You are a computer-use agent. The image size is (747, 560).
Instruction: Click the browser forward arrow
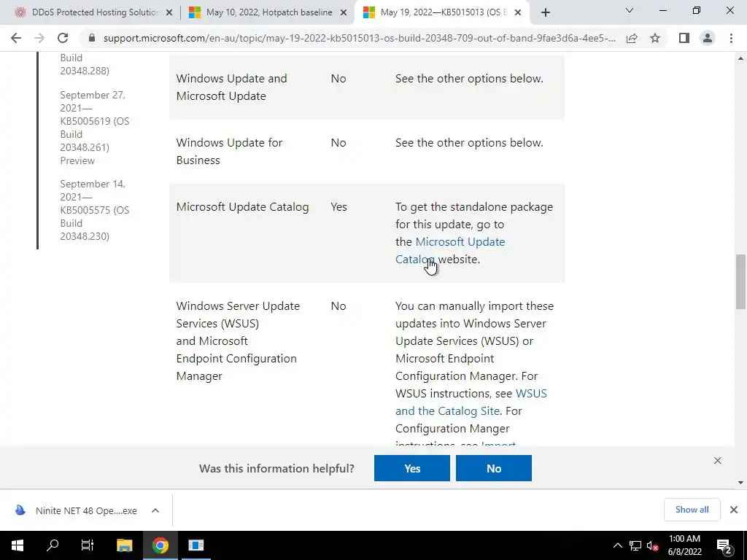[39, 38]
